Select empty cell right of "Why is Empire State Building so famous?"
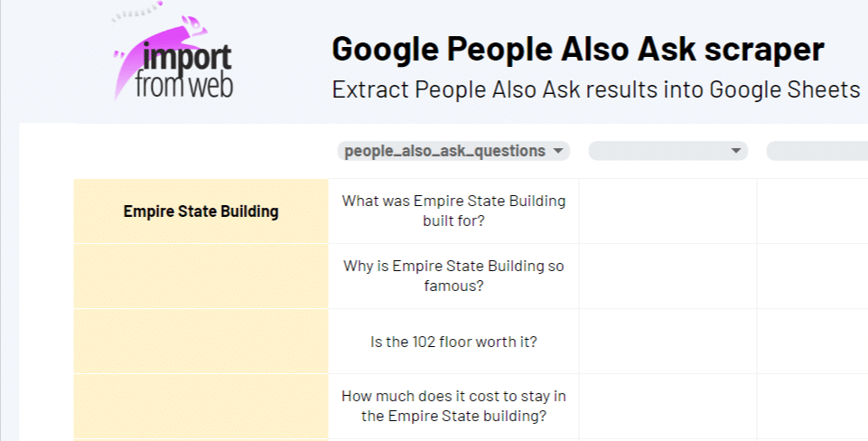 pyautogui.click(x=667, y=277)
